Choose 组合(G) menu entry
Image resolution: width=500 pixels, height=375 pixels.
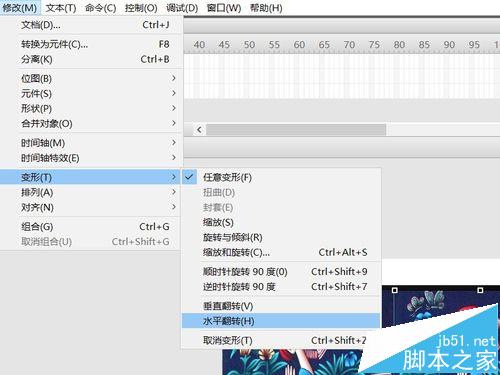91,227
